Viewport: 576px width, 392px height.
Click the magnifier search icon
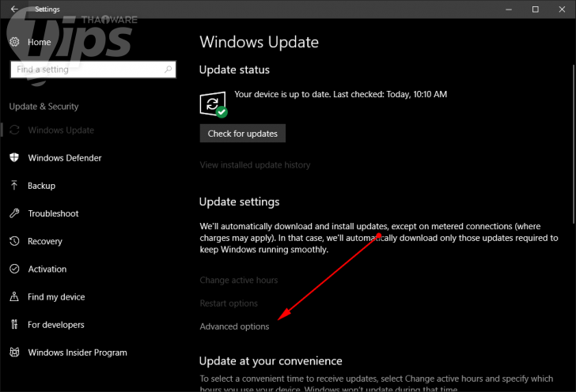pyautogui.click(x=168, y=69)
